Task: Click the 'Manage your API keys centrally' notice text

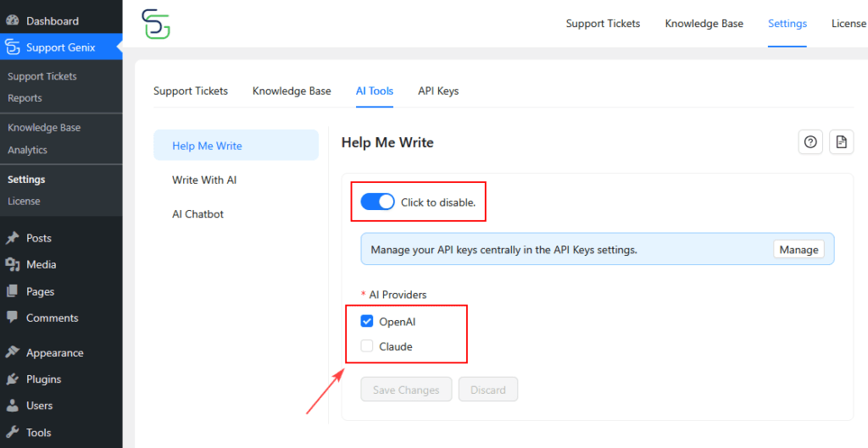Action: (504, 250)
